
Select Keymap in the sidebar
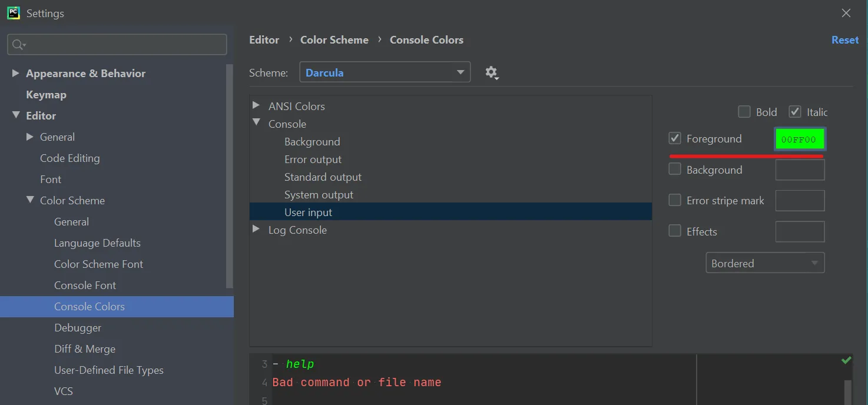(x=46, y=94)
